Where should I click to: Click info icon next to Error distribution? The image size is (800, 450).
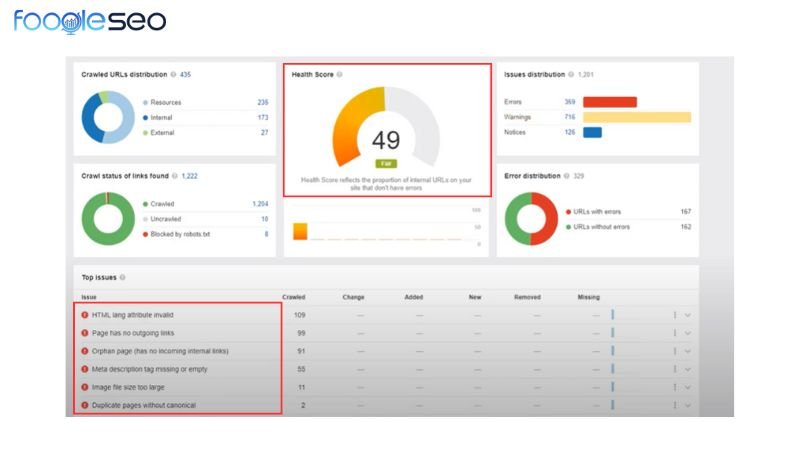[566, 176]
